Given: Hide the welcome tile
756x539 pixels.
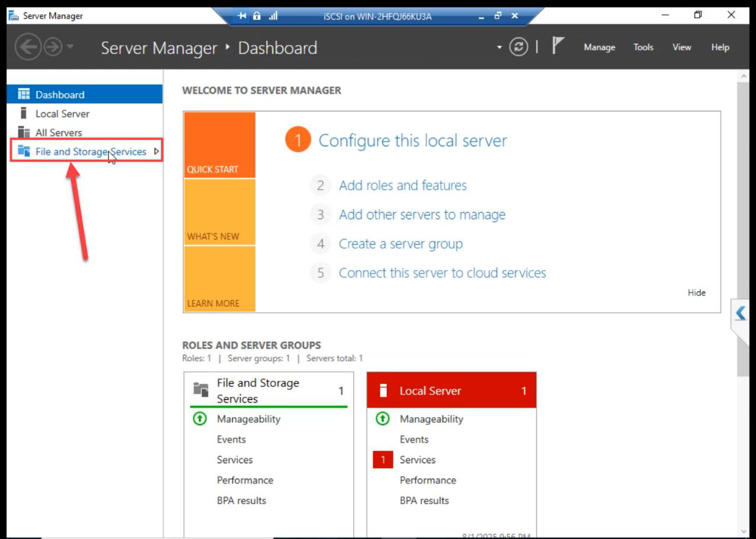Looking at the screenshot, I should (697, 293).
